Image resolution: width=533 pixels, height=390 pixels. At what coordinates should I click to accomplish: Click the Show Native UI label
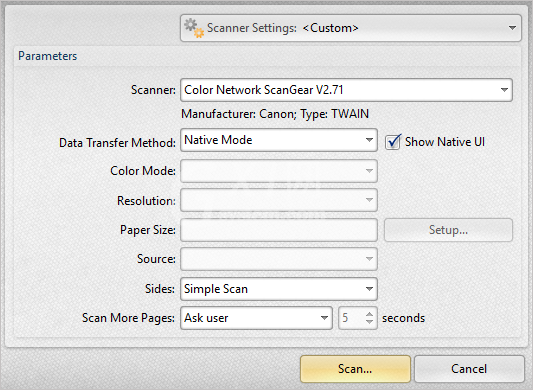445,142
